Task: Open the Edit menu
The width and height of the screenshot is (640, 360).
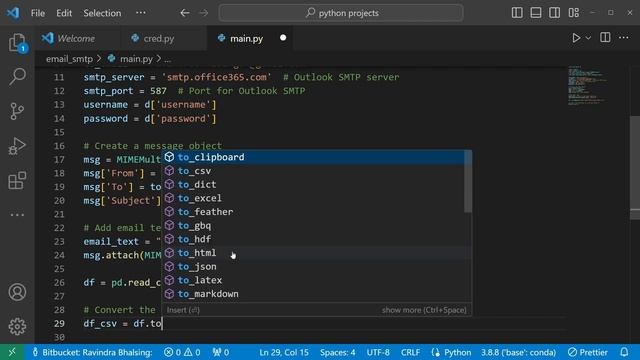Action: 64,13
